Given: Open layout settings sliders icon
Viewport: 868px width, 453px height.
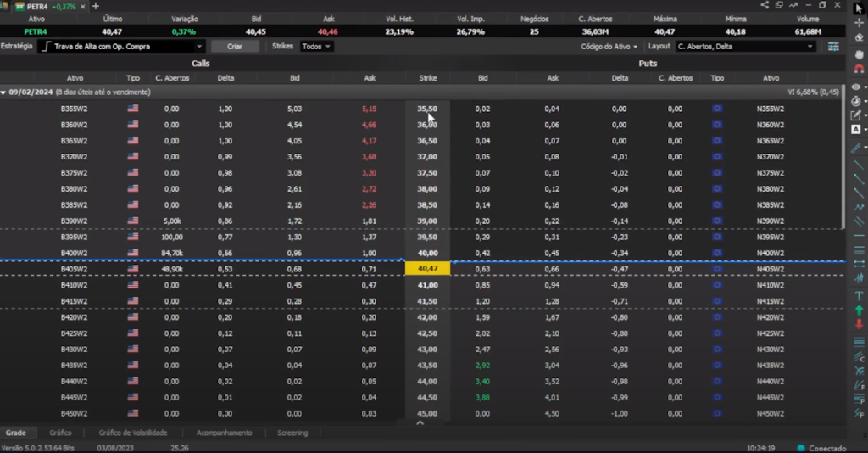Looking at the screenshot, I should (x=833, y=47).
